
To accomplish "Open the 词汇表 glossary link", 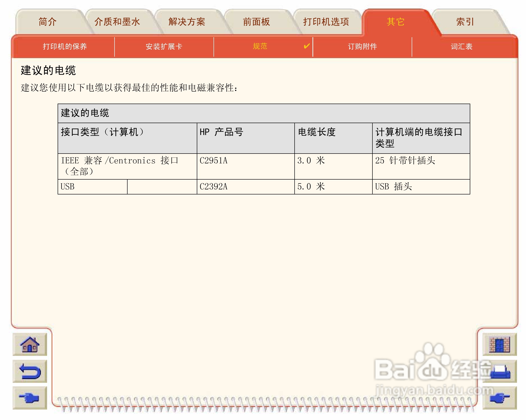I will point(461,46).
